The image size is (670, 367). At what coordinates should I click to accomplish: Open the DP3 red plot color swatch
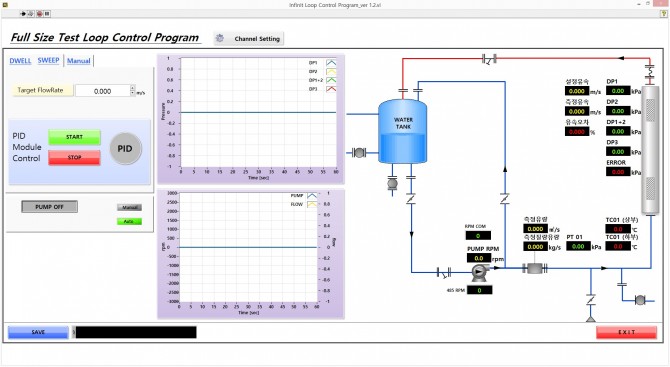pyautogui.click(x=331, y=89)
